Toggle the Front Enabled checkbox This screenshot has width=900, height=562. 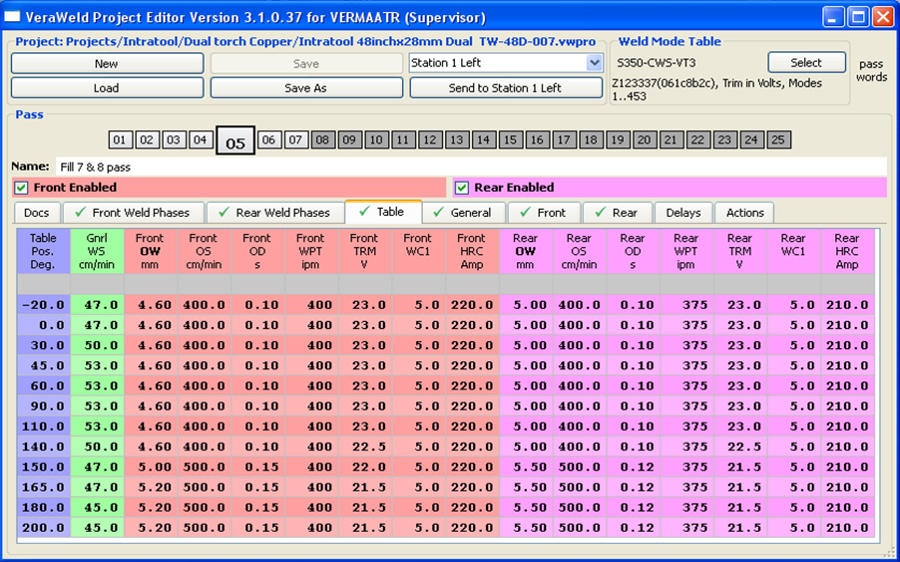tap(21, 187)
